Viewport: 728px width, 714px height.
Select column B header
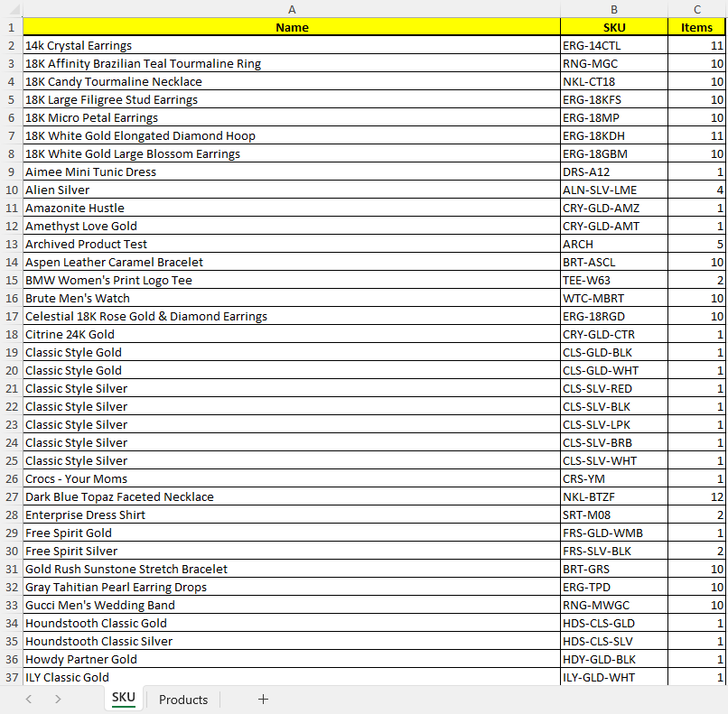click(614, 9)
